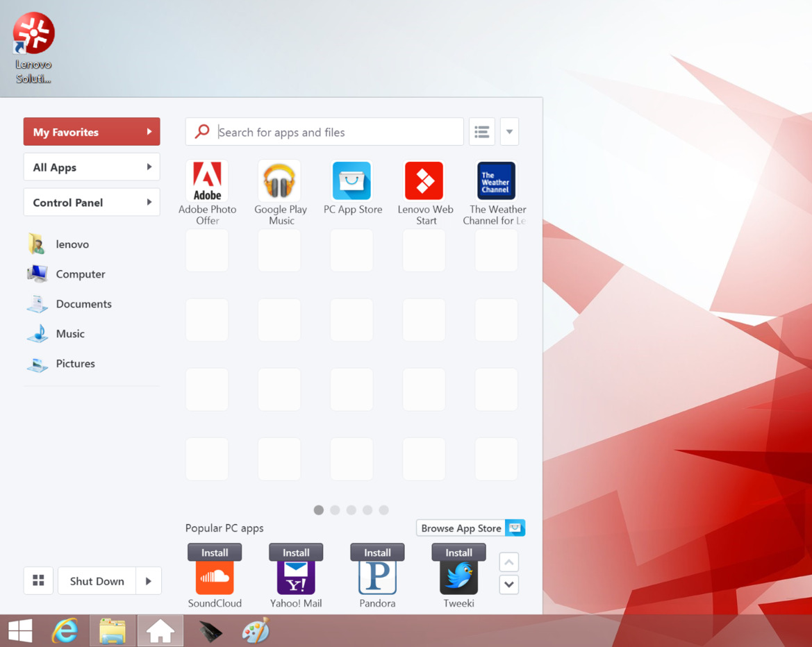
Task: Go to the fourth favorites page dot
Action: coord(367,510)
